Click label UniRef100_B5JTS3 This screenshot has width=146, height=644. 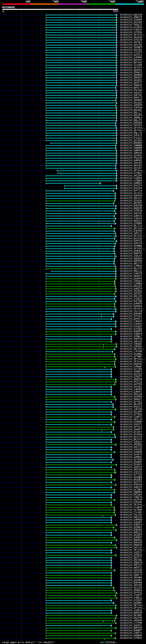tap(131, 226)
